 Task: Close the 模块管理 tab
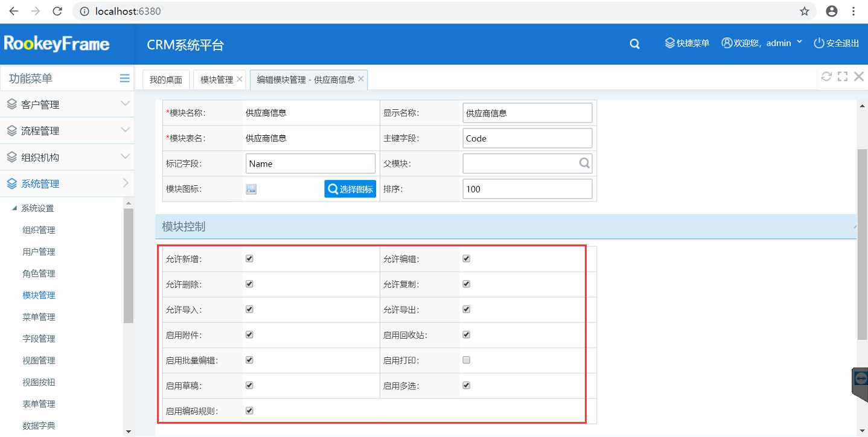[x=240, y=79]
